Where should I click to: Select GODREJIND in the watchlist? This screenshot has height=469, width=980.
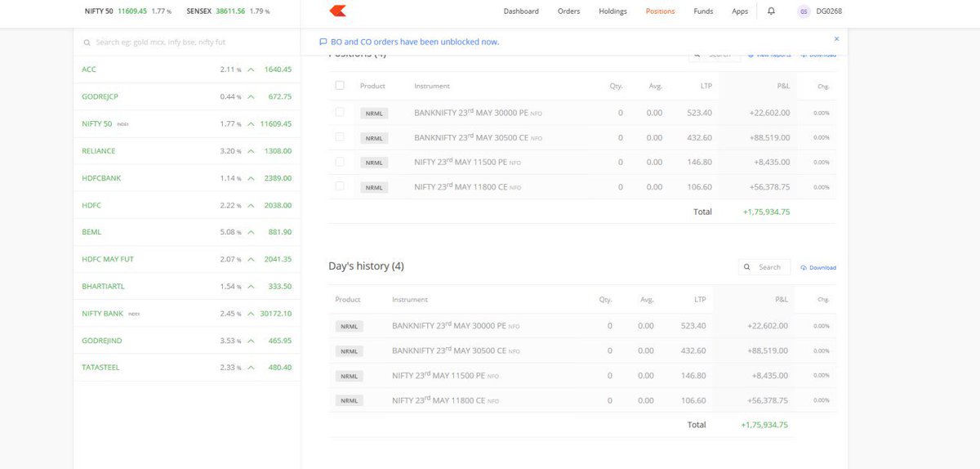point(187,341)
